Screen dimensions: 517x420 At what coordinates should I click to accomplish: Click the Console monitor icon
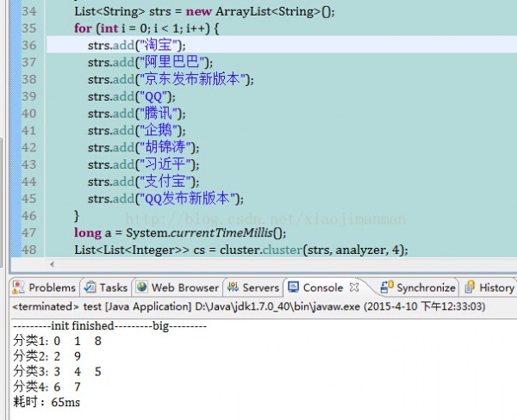pyautogui.click(x=293, y=287)
